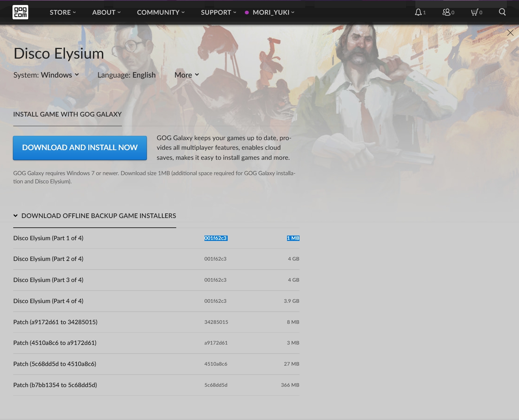Download Patch (a9172d61 to 34285015)
Image resolution: width=519 pixels, height=420 pixels.
[156, 322]
